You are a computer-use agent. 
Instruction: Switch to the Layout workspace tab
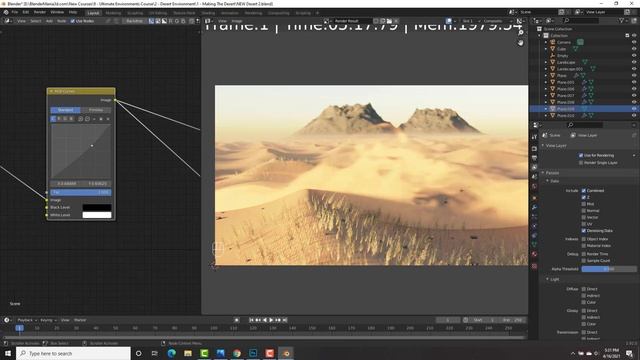click(93, 13)
